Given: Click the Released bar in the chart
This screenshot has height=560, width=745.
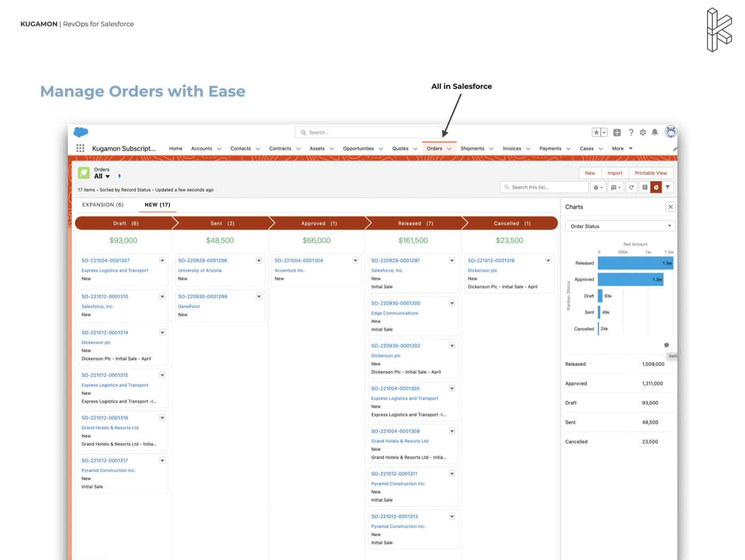Looking at the screenshot, I should tap(633, 262).
